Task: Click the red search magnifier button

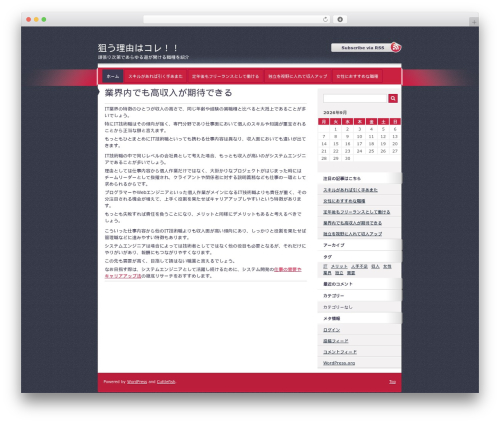Action: [393, 98]
